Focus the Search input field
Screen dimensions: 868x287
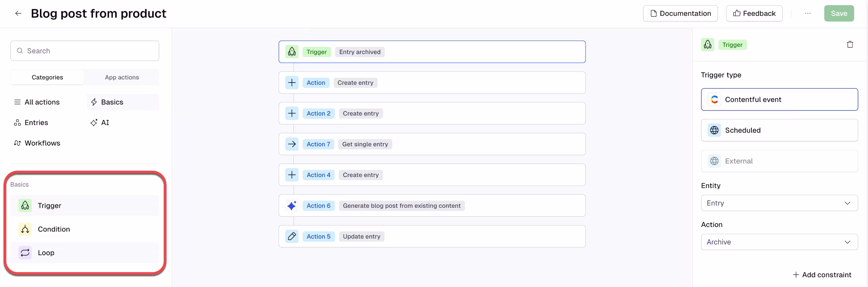tap(85, 51)
